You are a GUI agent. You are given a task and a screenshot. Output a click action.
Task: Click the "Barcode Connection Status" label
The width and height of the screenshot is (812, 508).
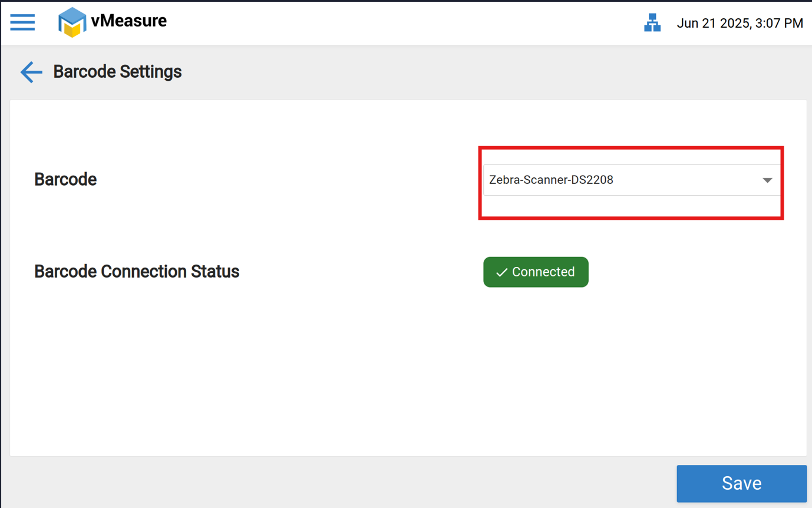pos(137,272)
